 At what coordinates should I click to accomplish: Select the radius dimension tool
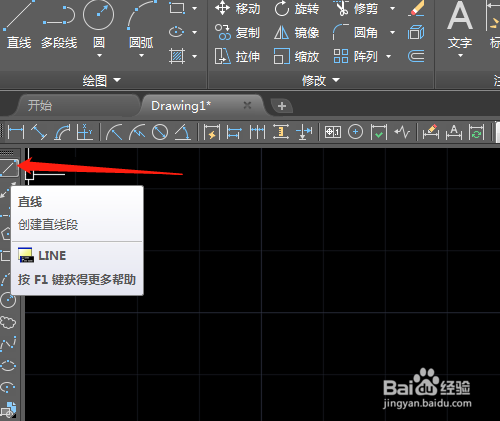114,132
